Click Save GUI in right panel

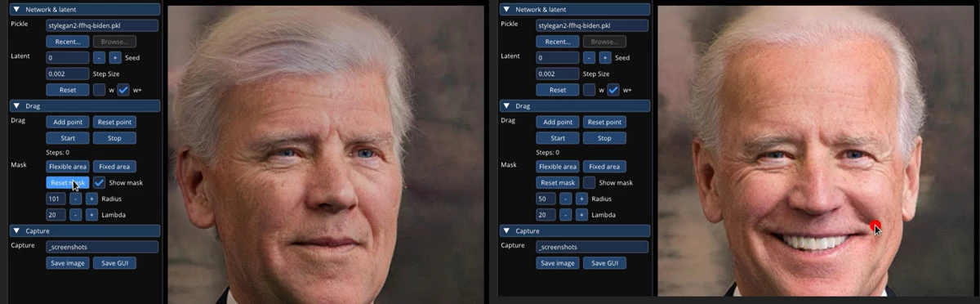pyautogui.click(x=604, y=263)
